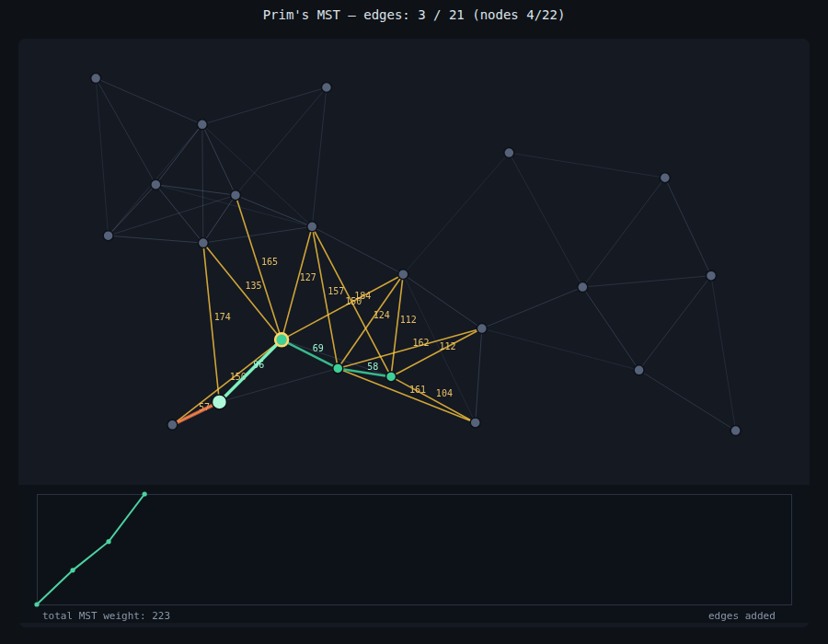Select the large pale green node
828x644 pixels.
click(x=219, y=402)
